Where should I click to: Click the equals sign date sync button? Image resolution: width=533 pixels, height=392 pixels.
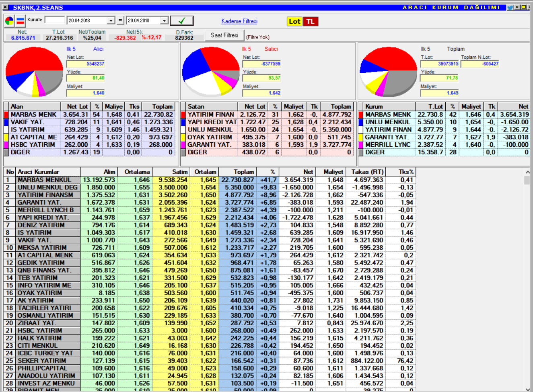120,20
